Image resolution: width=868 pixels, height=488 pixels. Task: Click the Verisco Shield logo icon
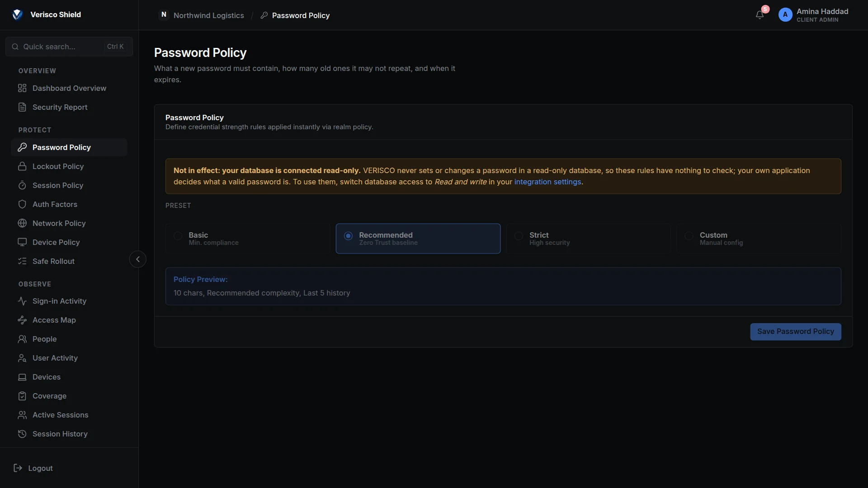click(17, 14)
